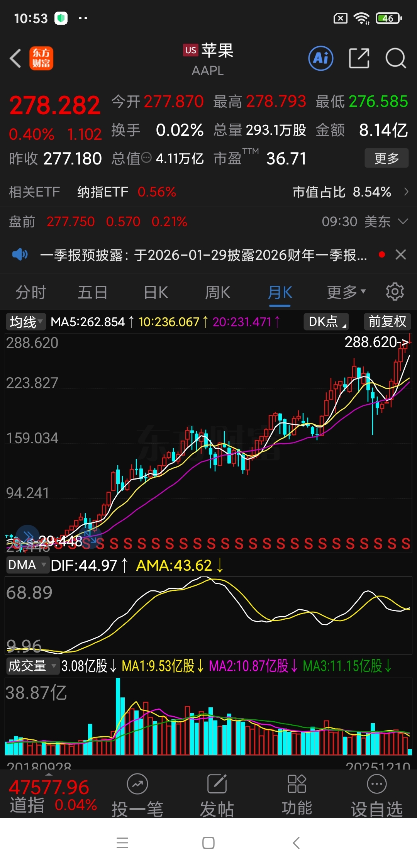Tap the 更多 quote details button

[386, 158]
